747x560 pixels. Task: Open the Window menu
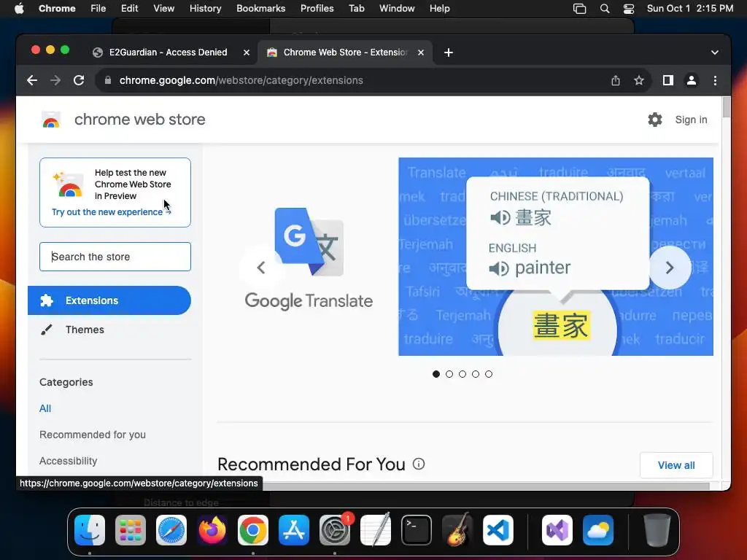click(397, 9)
